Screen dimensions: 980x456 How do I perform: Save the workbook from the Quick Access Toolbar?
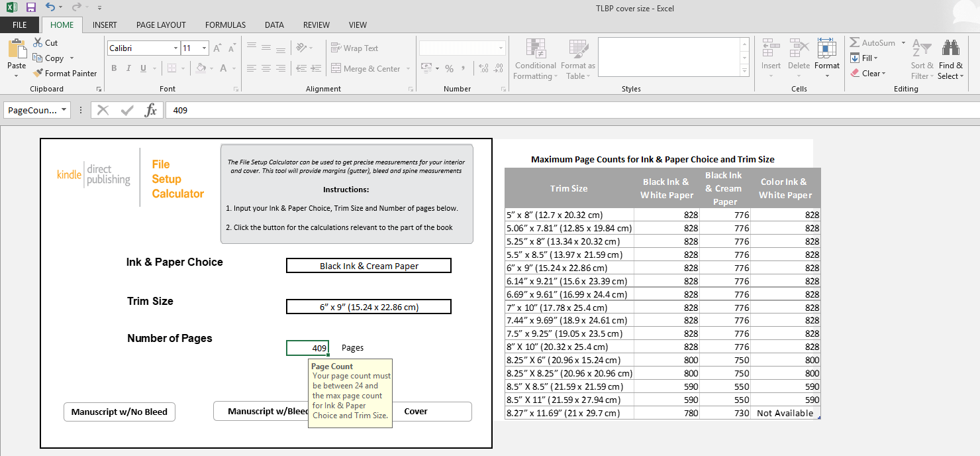tap(31, 7)
